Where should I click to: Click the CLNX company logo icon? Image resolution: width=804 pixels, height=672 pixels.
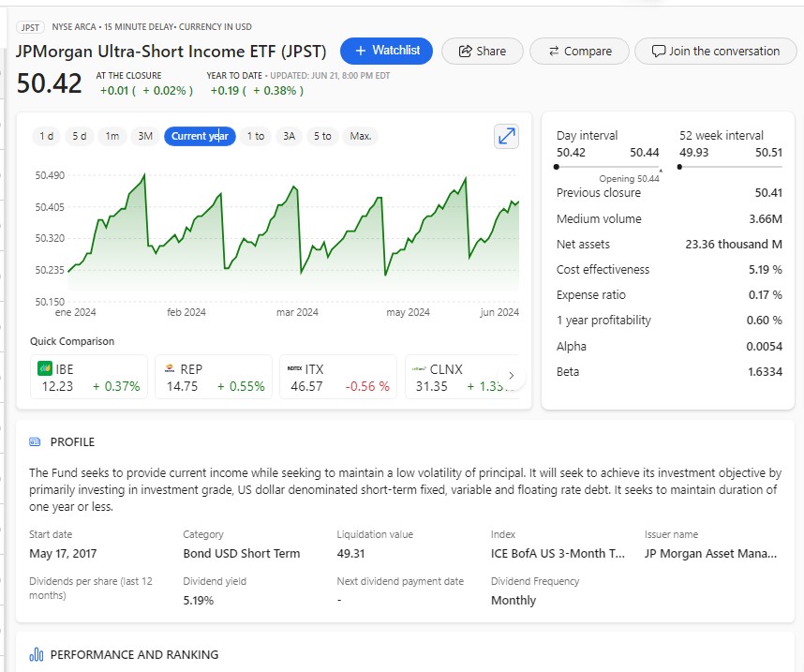(x=419, y=368)
